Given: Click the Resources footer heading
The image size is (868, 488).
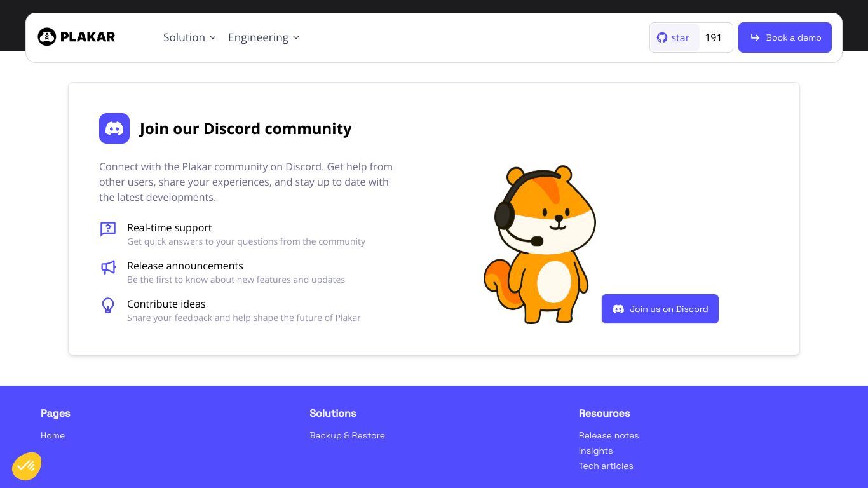Looking at the screenshot, I should coord(604,413).
